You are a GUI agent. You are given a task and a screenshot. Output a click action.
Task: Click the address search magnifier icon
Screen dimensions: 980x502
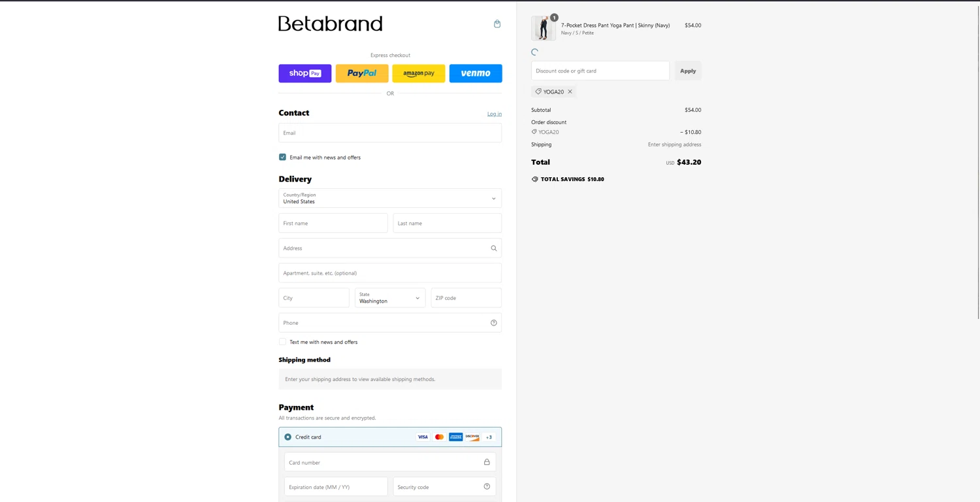pos(494,248)
